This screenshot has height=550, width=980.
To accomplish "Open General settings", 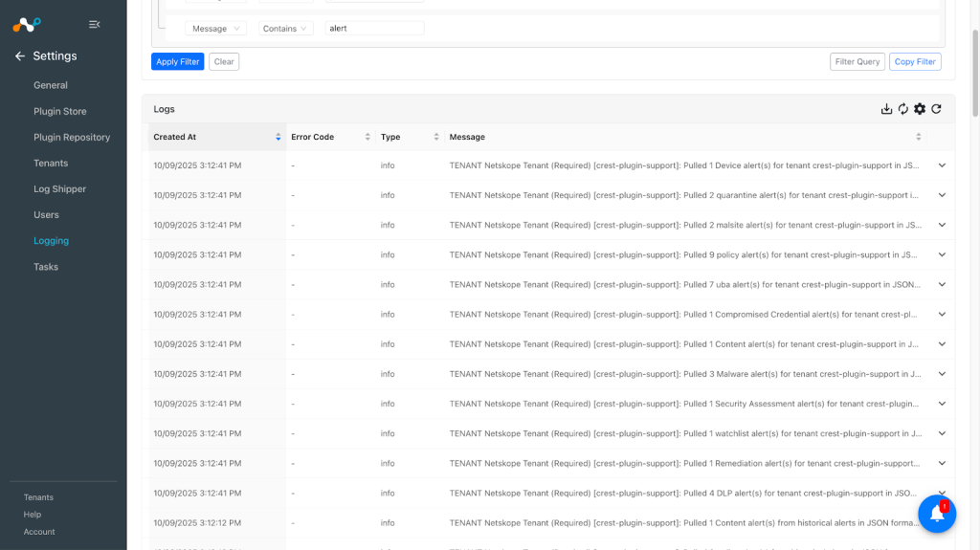I will point(51,85).
